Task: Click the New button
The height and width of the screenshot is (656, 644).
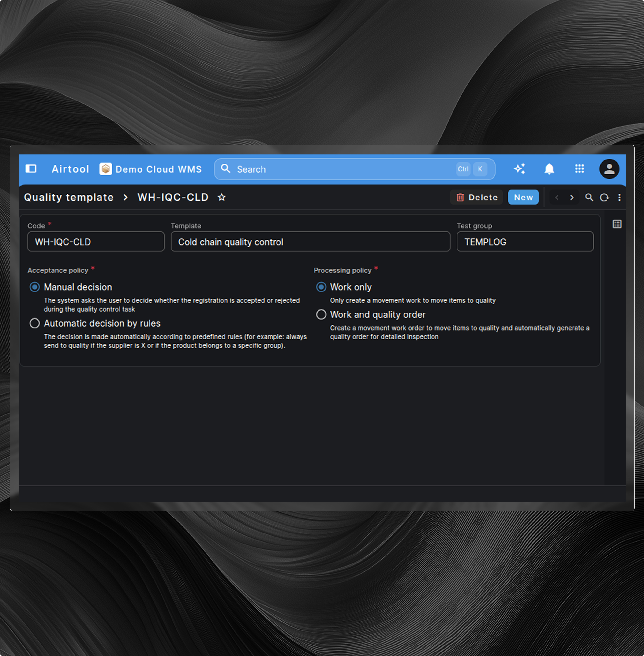Action: point(523,198)
